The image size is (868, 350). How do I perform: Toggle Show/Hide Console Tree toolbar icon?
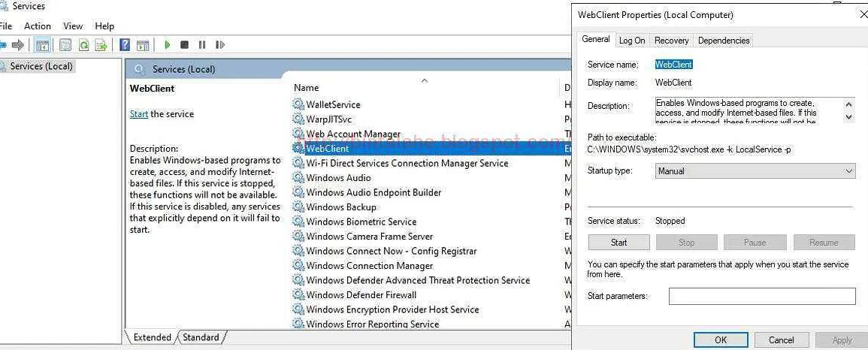(x=43, y=45)
